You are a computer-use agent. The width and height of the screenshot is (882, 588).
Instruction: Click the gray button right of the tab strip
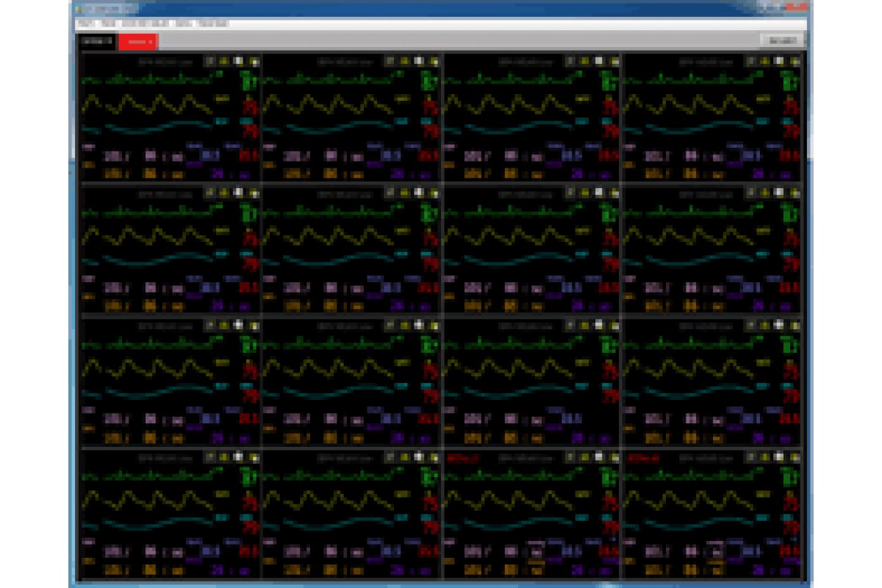[x=781, y=41]
